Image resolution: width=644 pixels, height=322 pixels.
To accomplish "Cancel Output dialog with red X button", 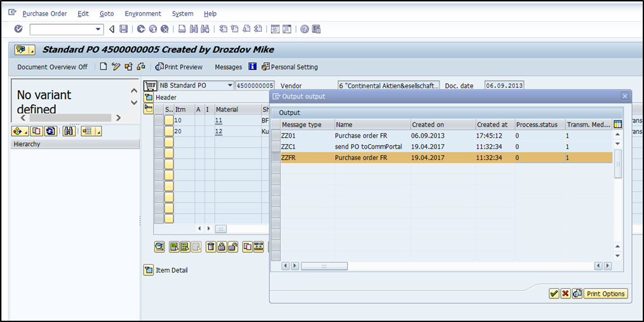I will pyautogui.click(x=565, y=293).
